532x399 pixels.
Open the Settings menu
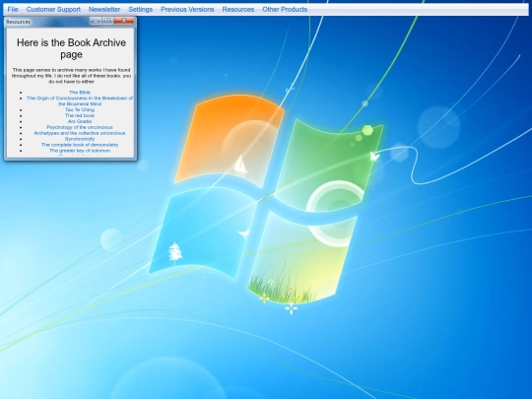pos(141,10)
